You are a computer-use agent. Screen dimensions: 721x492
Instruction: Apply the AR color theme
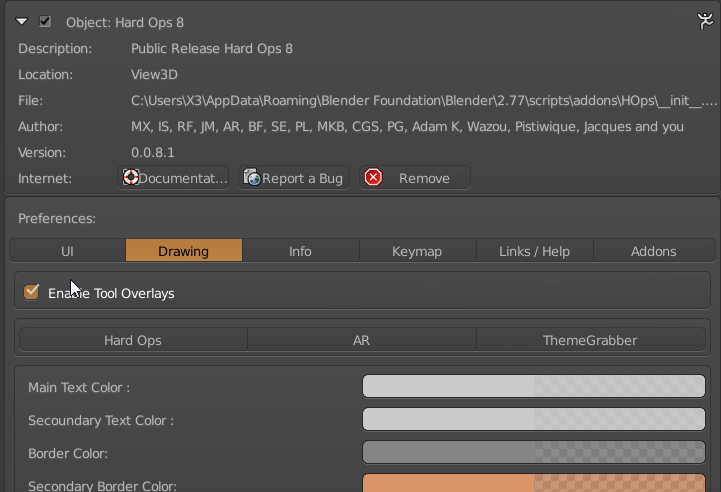tap(361, 340)
